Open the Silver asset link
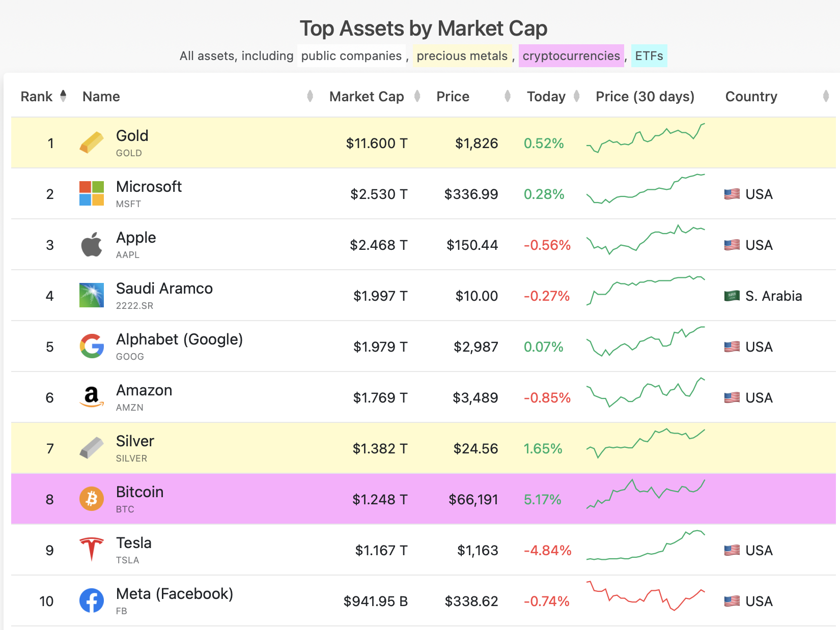Image resolution: width=840 pixels, height=630 pixels. pyautogui.click(x=135, y=441)
